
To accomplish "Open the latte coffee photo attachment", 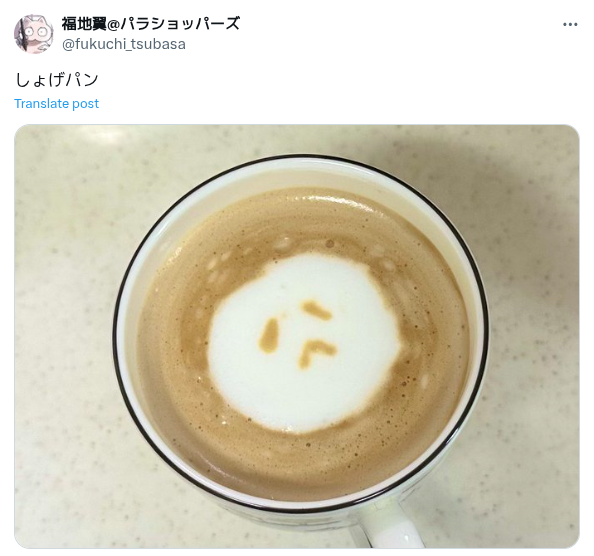I will [x=297, y=336].
